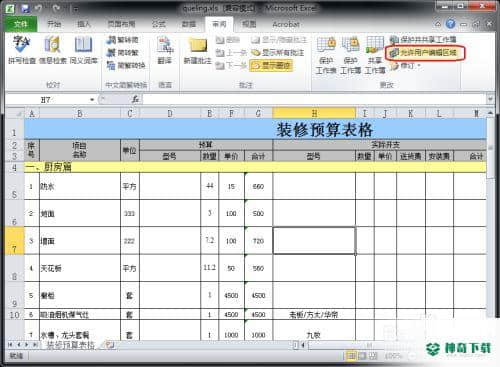Open the Track Changes dropdown
This screenshot has width=500, height=367.
[x=405, y=66]
